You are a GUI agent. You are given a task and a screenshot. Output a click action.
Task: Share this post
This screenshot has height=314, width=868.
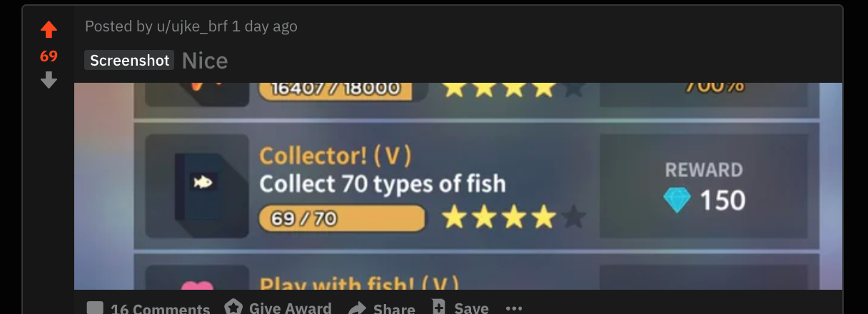coord(382,308)
